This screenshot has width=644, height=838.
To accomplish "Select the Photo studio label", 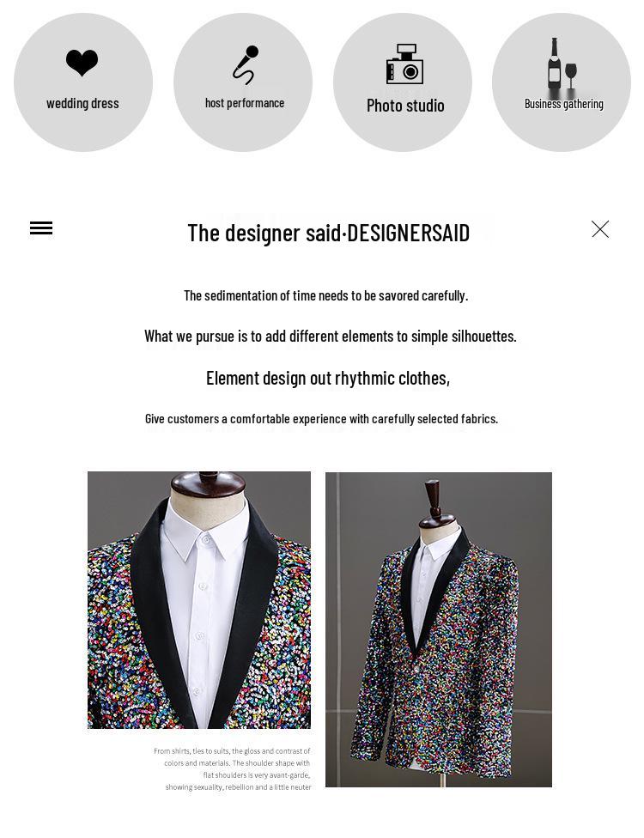I will (x=405, y=106).
